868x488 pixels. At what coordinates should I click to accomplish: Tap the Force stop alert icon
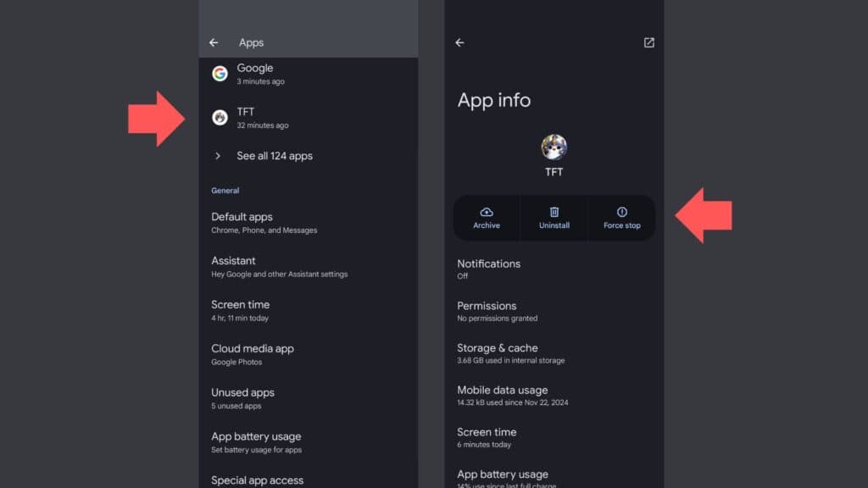(621, 212)
